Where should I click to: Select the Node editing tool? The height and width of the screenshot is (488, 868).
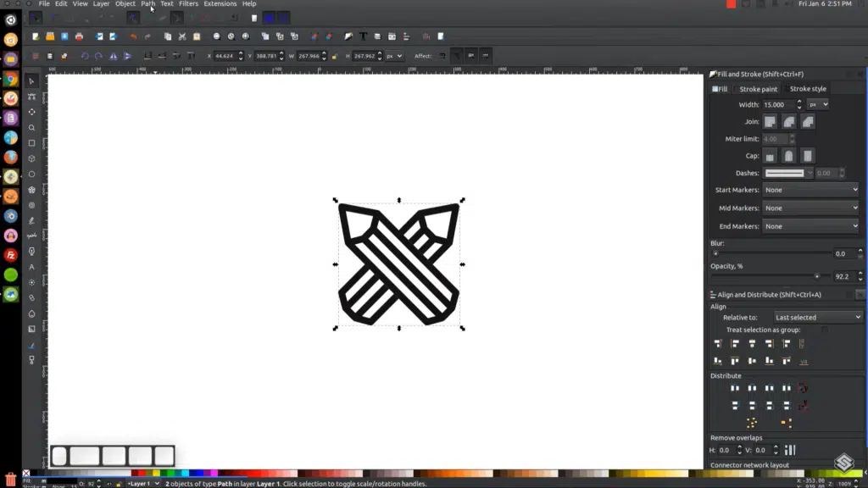[31, 97]
